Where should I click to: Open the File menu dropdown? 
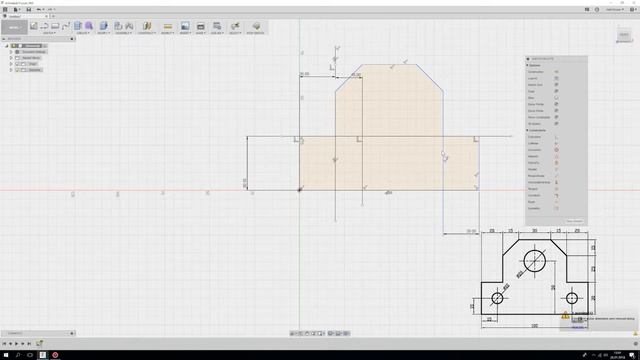[16, 9]
